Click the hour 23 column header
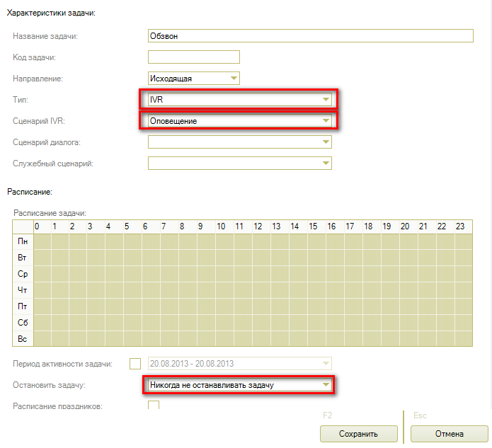 [x=460, y=226]
